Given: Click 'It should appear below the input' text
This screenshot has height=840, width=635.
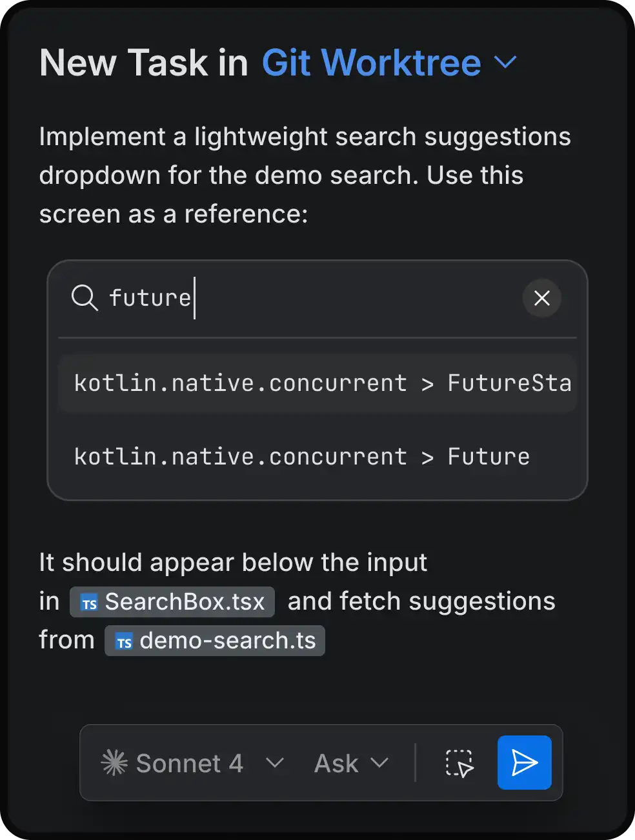Looking at the screenshot, I should click(233, 562).
